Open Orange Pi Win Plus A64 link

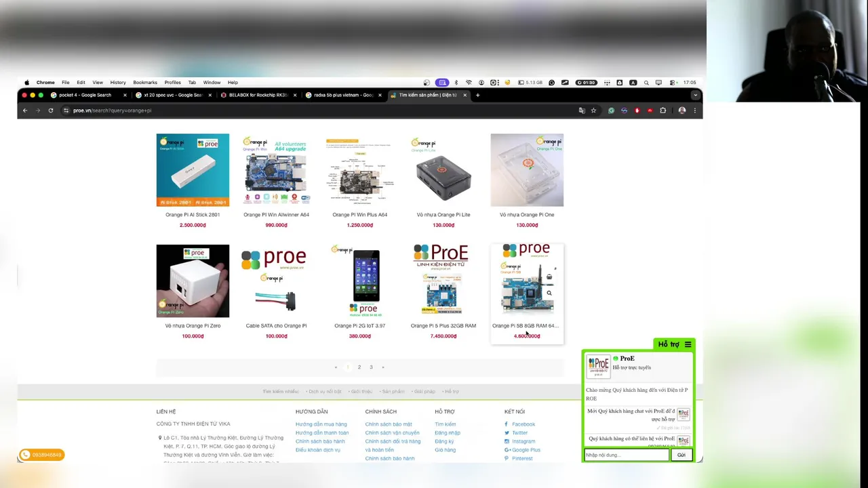tap(359, 215)
